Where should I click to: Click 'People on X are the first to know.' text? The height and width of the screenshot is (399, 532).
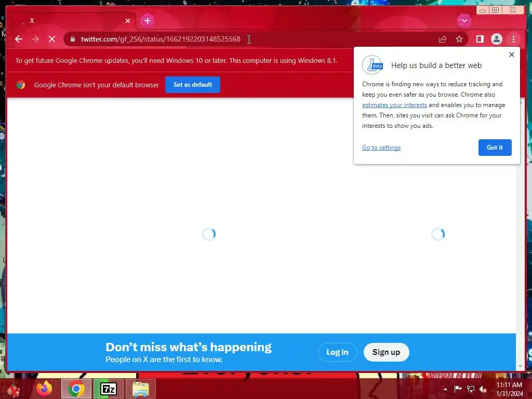164,360
